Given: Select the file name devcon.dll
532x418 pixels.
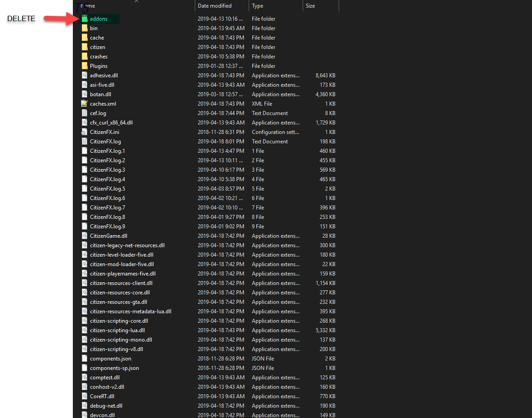Looking at the screenshot, I should pyautogui.click(x=102, y=415).
